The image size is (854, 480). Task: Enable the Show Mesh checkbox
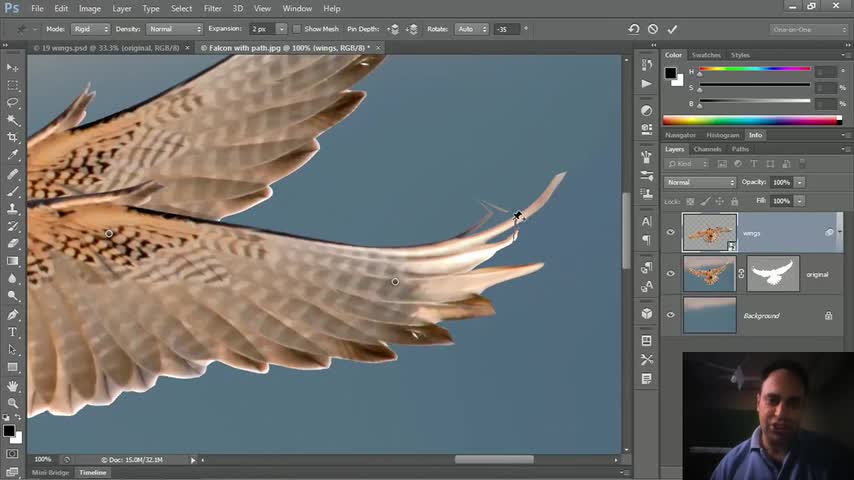click(299, 29)
